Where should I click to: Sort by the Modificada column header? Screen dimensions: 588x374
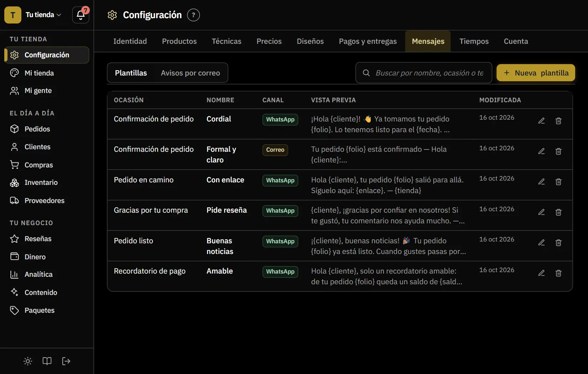click(500, 100)
